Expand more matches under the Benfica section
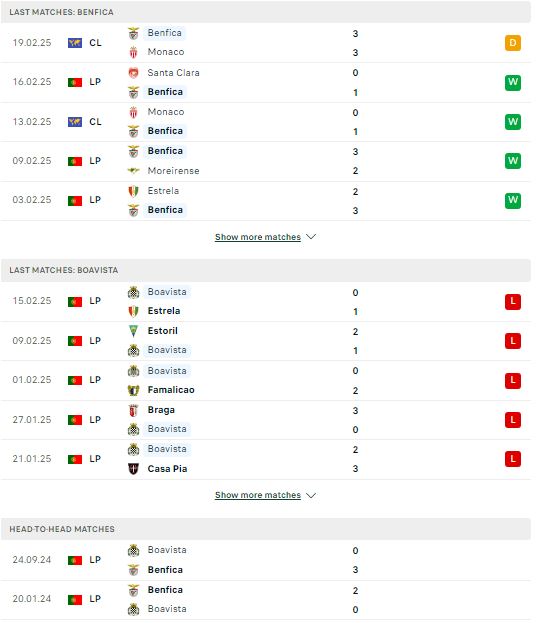The height and width of the screenshot is (623, 541). [260, 239]
